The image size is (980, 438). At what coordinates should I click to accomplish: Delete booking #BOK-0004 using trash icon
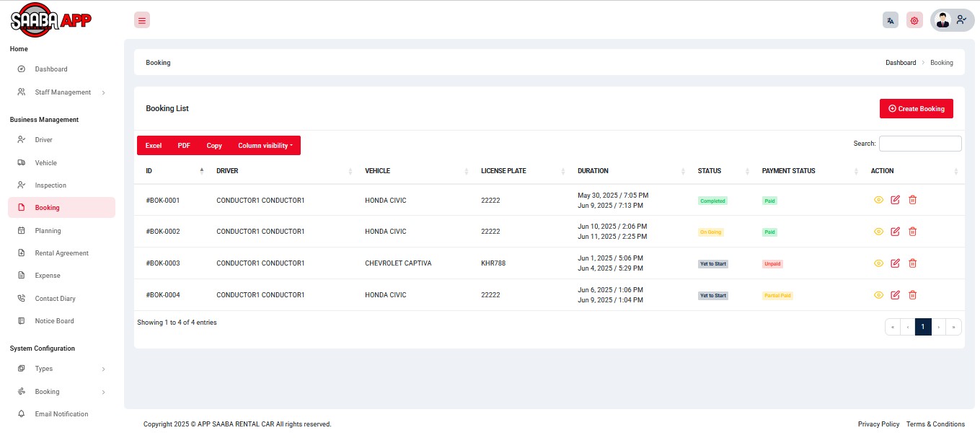[912, 295]
